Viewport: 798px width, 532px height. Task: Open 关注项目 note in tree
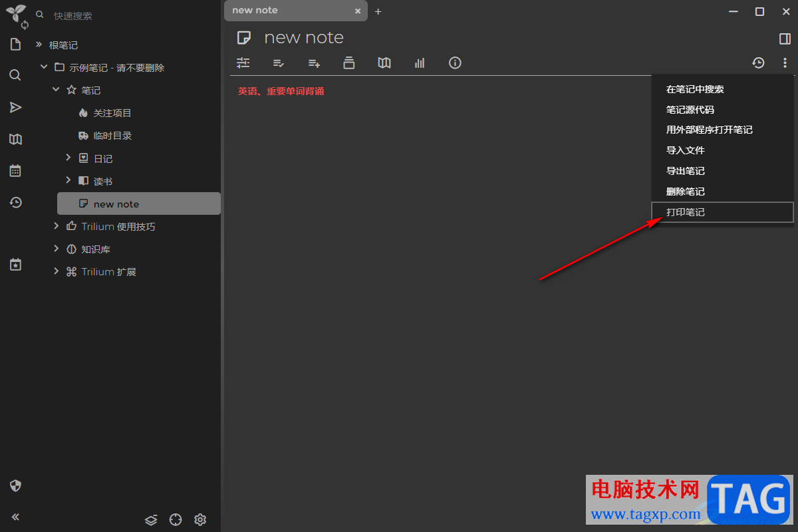point(112,113)
